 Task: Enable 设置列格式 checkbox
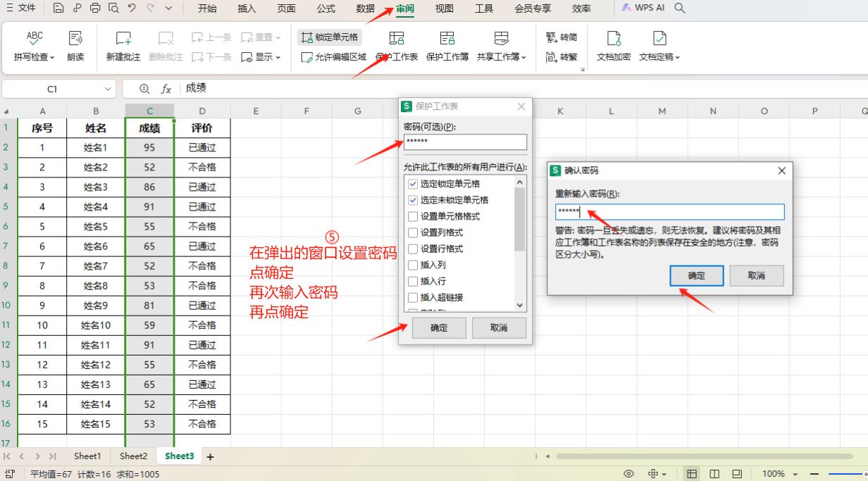(413, 232)
